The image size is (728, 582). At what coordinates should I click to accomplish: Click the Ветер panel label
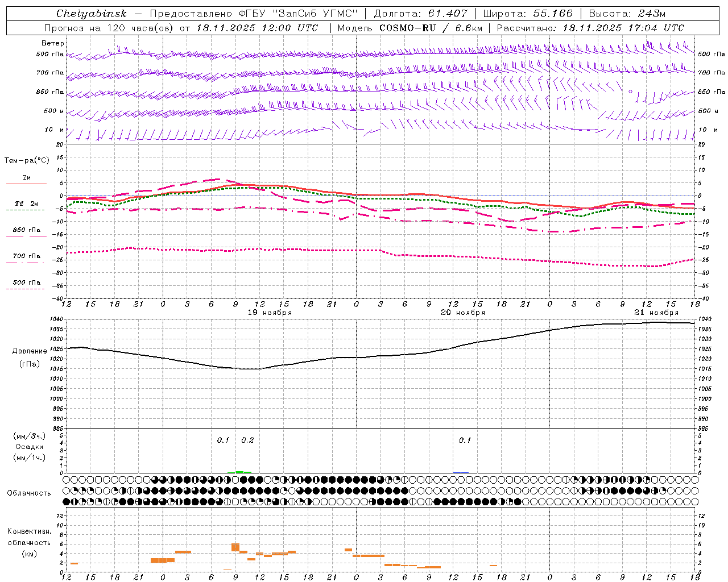53,43
